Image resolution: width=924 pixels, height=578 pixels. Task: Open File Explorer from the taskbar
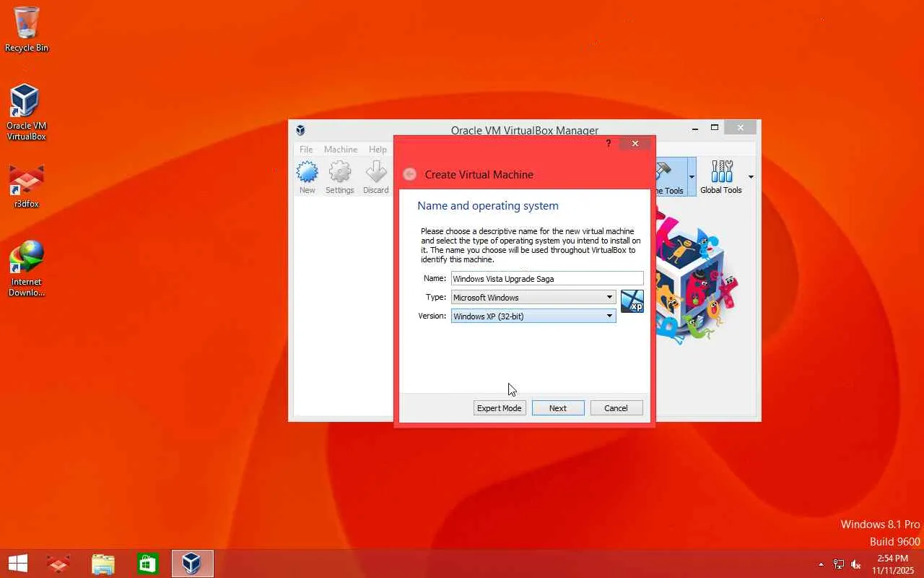[103, 564]
